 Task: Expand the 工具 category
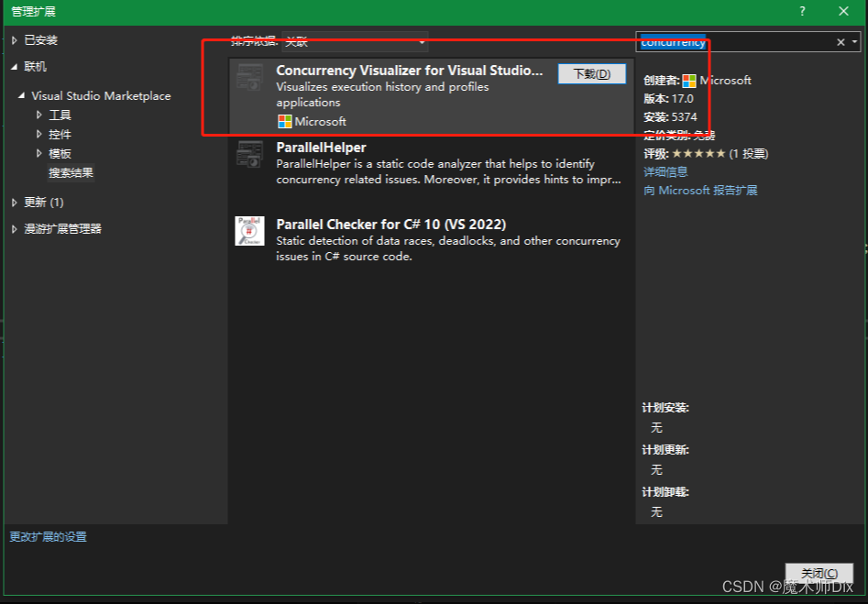[x=38, y=115]
